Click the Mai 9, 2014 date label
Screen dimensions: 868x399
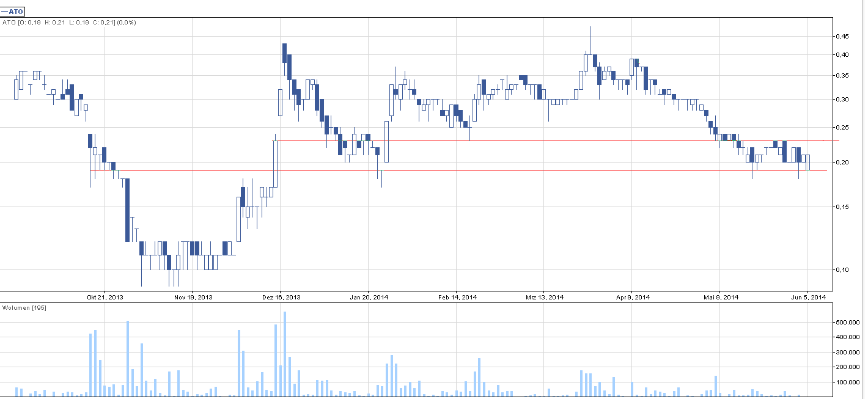pyautogui.click(x=721, y=298)
